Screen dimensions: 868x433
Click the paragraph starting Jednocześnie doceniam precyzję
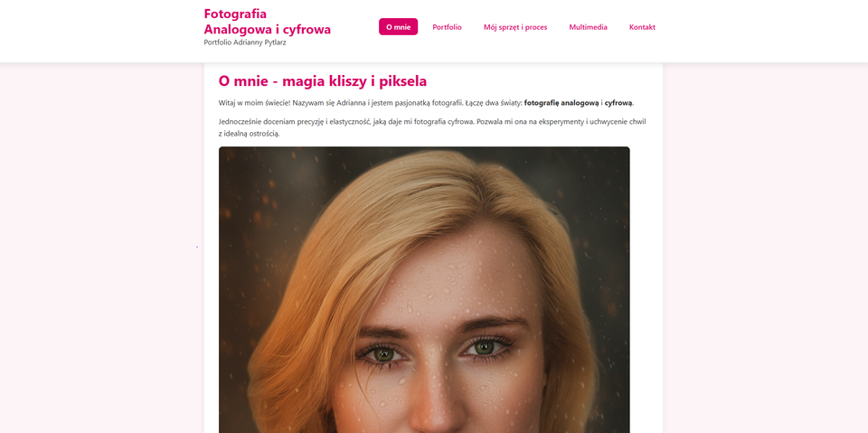pyautogui.click(x=432, y=127)
